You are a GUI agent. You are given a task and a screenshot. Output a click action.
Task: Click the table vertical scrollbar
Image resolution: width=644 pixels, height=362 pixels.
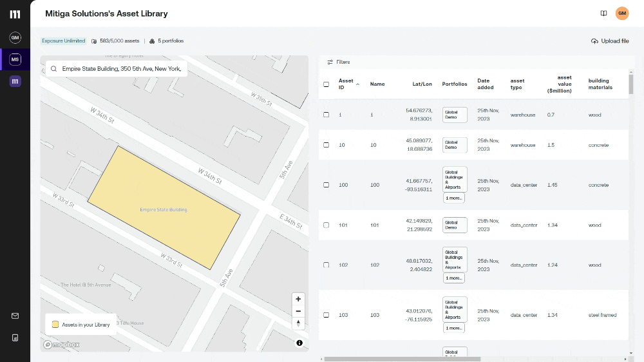tap(631, 84)
